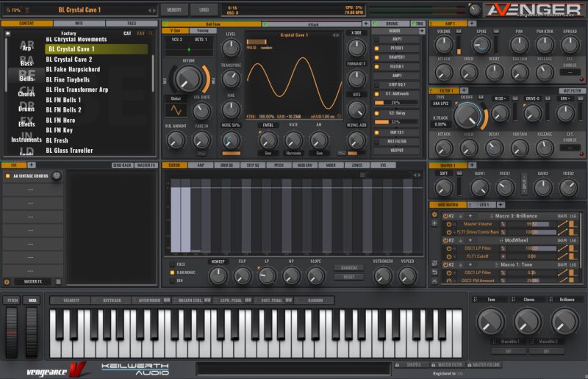Open the filter TYPE dropdown ANA LP12
Image resolution: width=588 pixels, height=379 pixels.
click(441, 104)
